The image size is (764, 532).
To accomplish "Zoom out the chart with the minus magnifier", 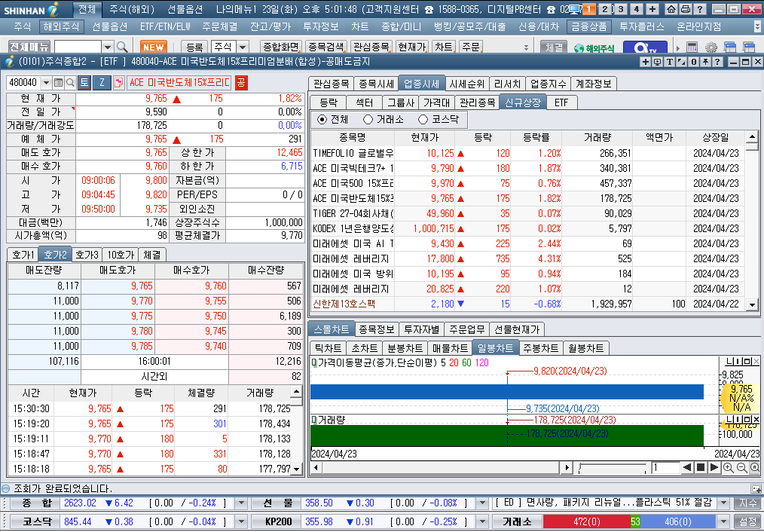I will pyautogui.click(x=741, y=468).
